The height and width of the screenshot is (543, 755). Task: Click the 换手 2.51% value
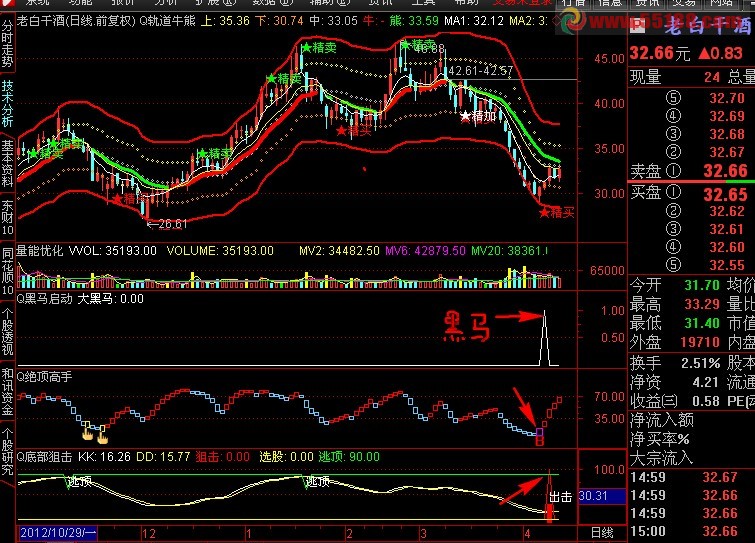701,363
